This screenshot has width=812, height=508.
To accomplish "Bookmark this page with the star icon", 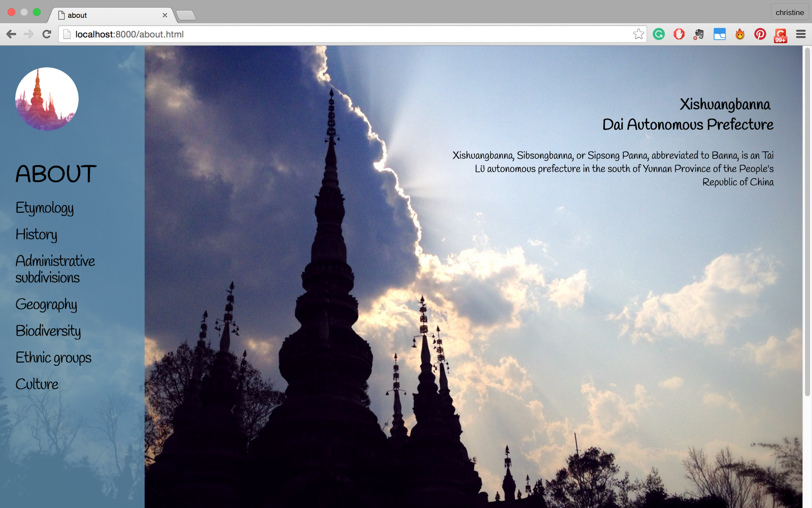I will (638, 34).
